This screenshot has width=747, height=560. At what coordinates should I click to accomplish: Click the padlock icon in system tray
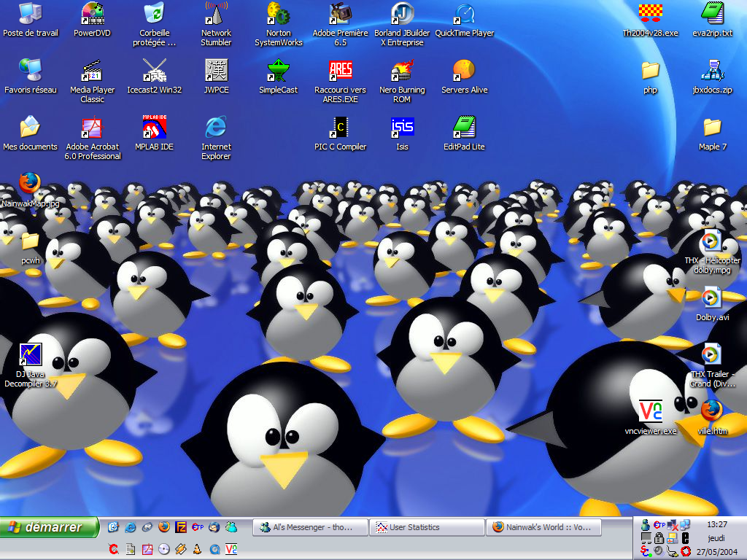pyautogui.click(x=659, y=538)
